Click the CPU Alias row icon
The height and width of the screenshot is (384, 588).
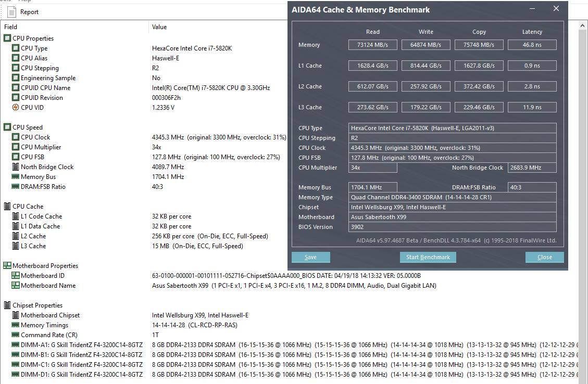tap(16, 58)
